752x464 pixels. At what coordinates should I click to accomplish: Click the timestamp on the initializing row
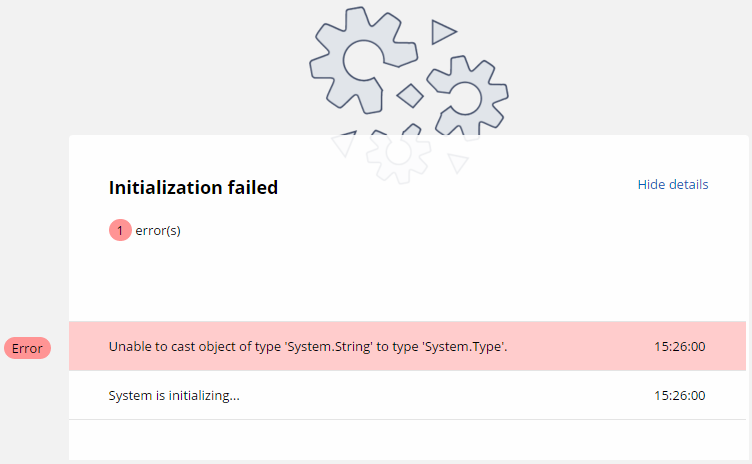[680, 395]
